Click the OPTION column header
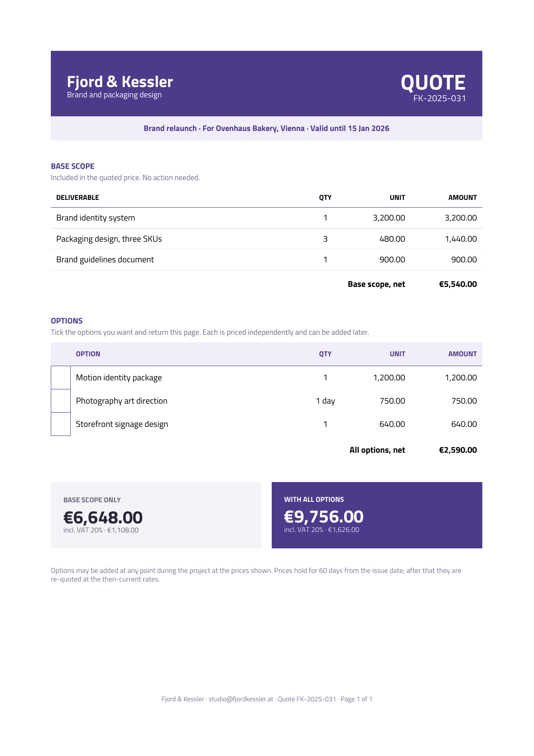Viewport: 534px width, 756px height. (x=88, y=354)
